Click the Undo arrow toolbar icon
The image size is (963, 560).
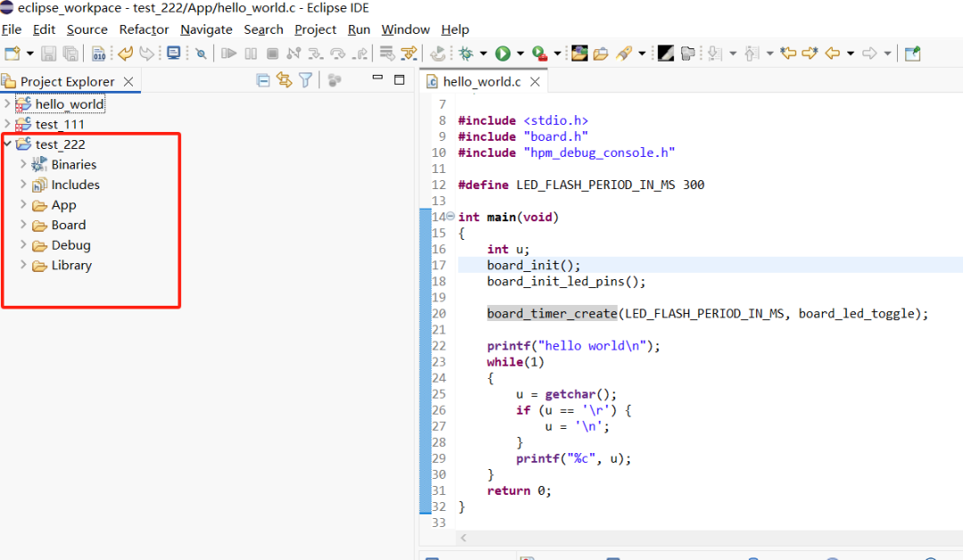[126, 54]
